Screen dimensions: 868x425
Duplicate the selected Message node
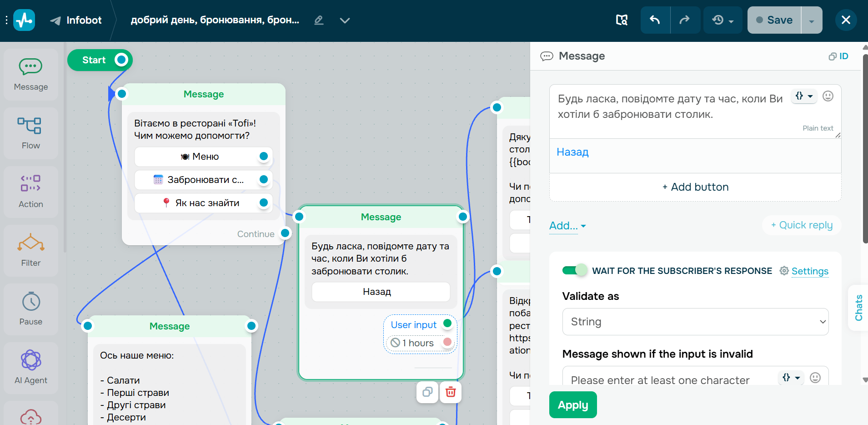tap(427, 392)
